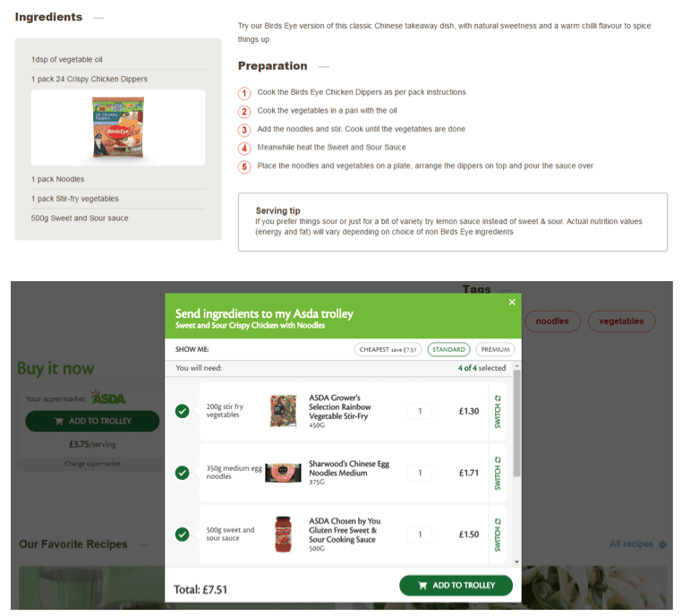The image size is (682, 616).
Task: Select the Standard price option
Action: click(449, 350)
